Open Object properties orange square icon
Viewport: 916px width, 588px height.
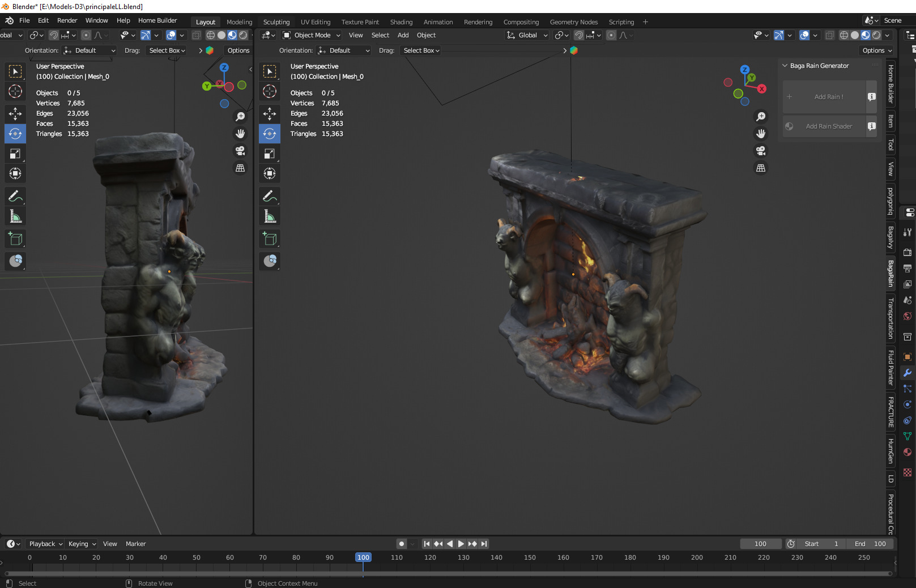(908, 357)
